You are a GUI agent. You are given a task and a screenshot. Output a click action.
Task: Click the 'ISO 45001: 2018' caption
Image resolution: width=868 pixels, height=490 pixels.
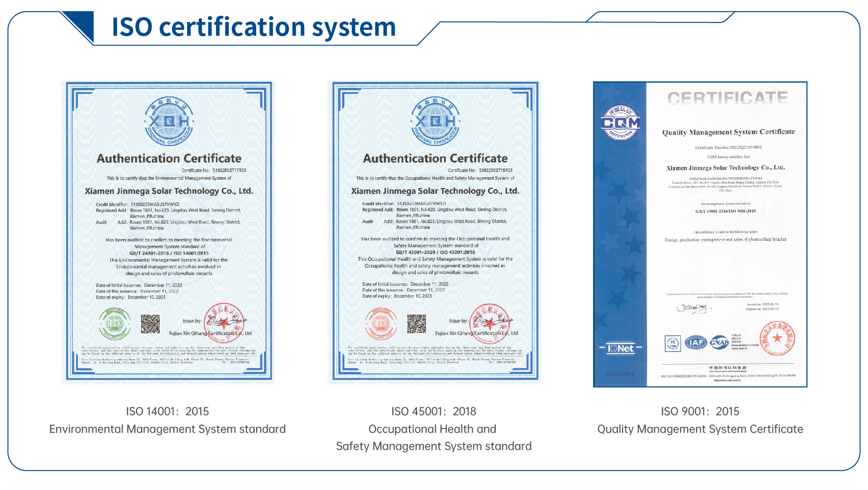[x=434, y=411]
